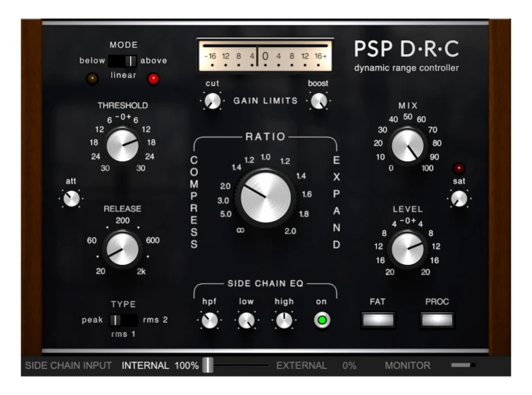Click the high side chain EQ knob

pyautogui.click(x=284, y=320)
